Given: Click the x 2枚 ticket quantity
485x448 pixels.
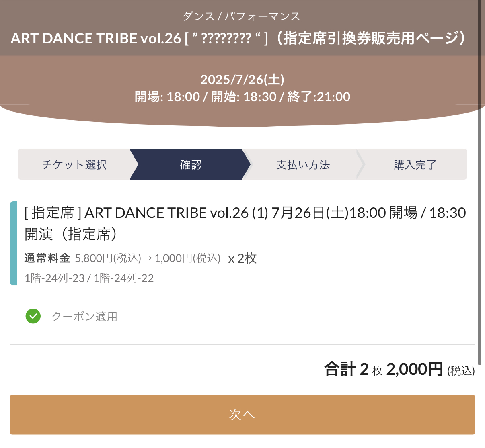Looking at the screenshot, I should coord(242,258).
